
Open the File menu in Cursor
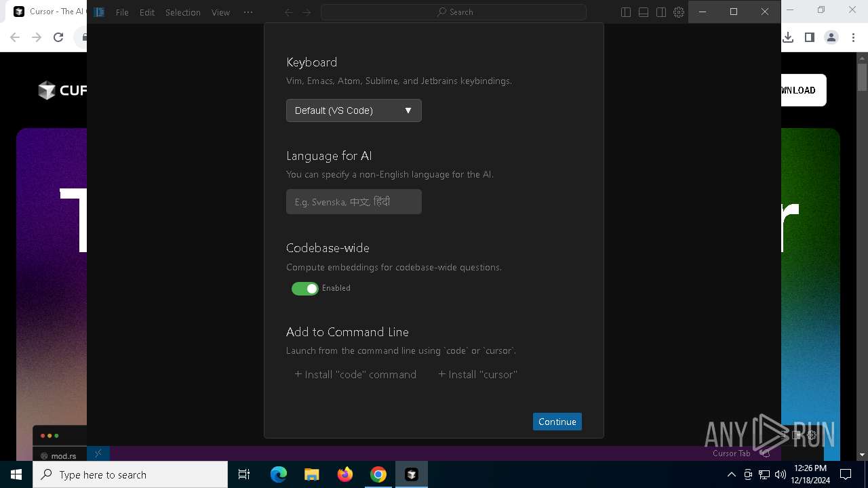(122, 12)
